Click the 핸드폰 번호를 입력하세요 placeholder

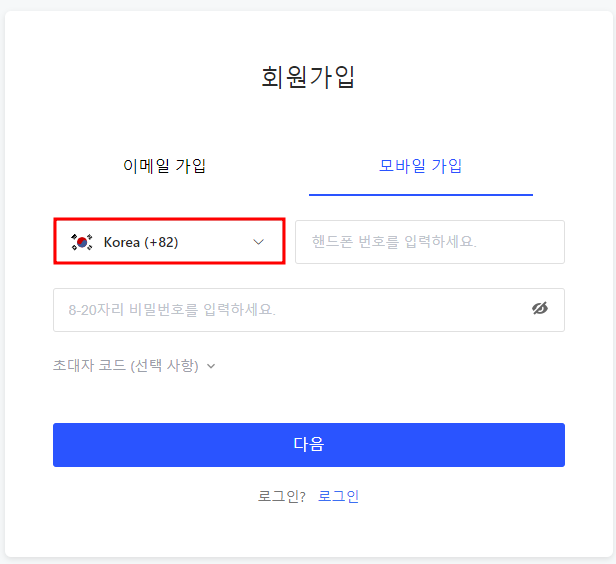pos(394,242)
